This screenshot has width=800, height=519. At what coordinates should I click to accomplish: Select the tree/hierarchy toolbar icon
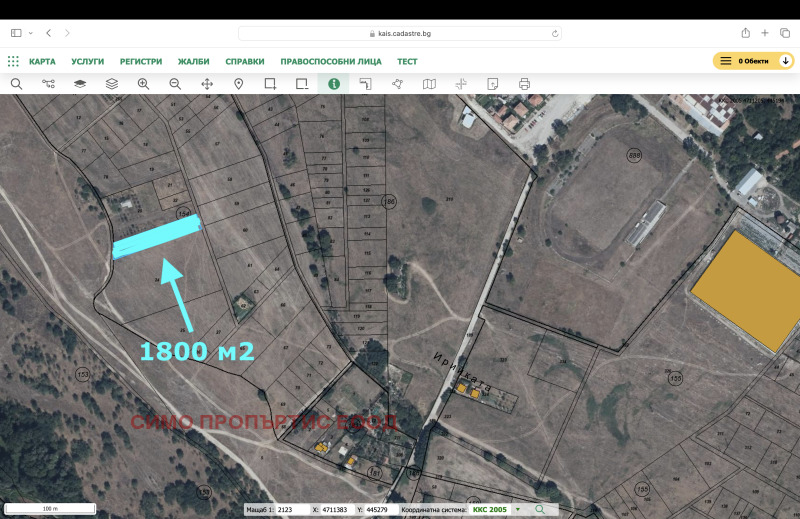[48, 84]
